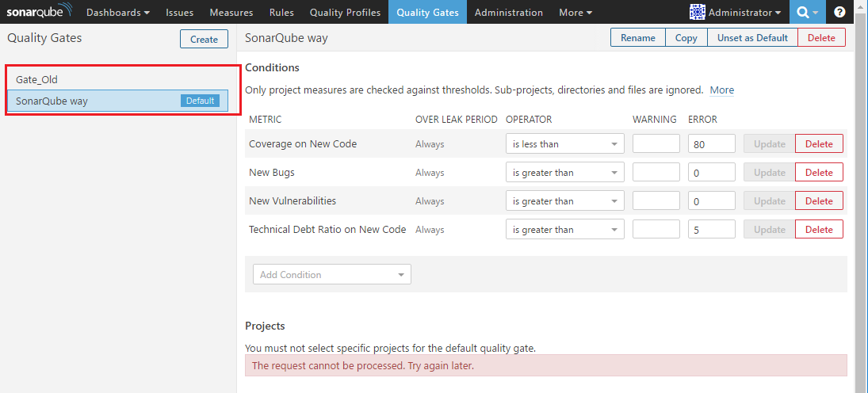Go to Measures
The width and height of the screenshot is (868, 393).
point(231,12)
